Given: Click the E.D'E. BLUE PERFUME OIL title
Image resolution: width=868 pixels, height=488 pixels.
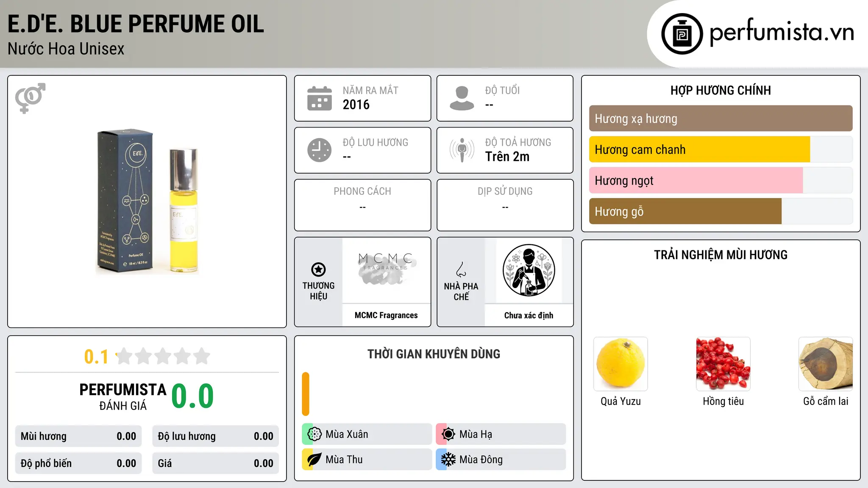Looking at the screenshot, I should point(136,24).
